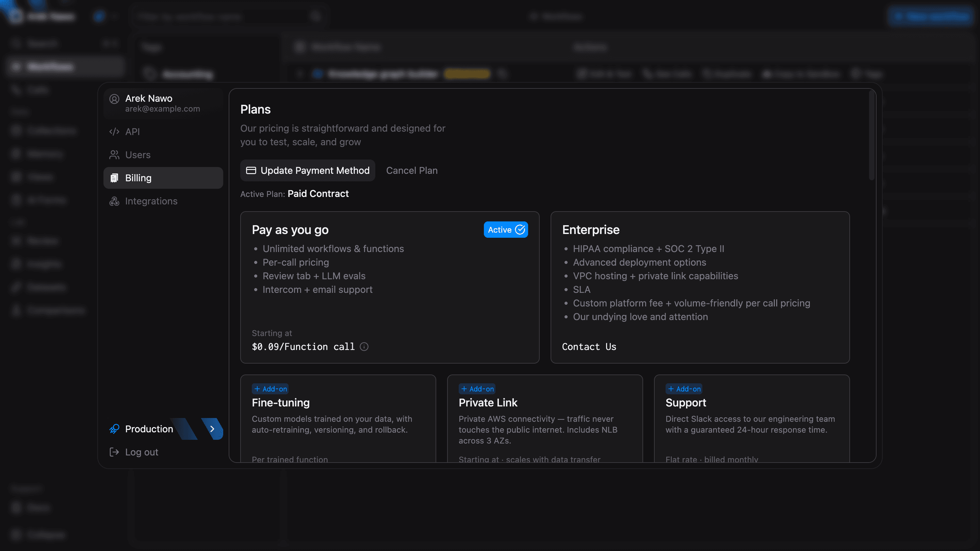Screen dimensions: 980x551
Task: Click the 'Our undying love and attention' line
Action: 640,317
